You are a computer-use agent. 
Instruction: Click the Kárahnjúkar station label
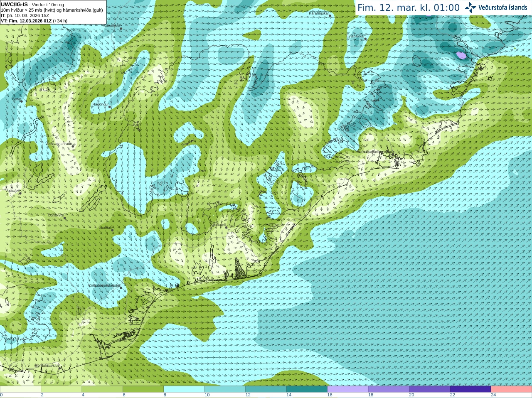tap(319, 13)
